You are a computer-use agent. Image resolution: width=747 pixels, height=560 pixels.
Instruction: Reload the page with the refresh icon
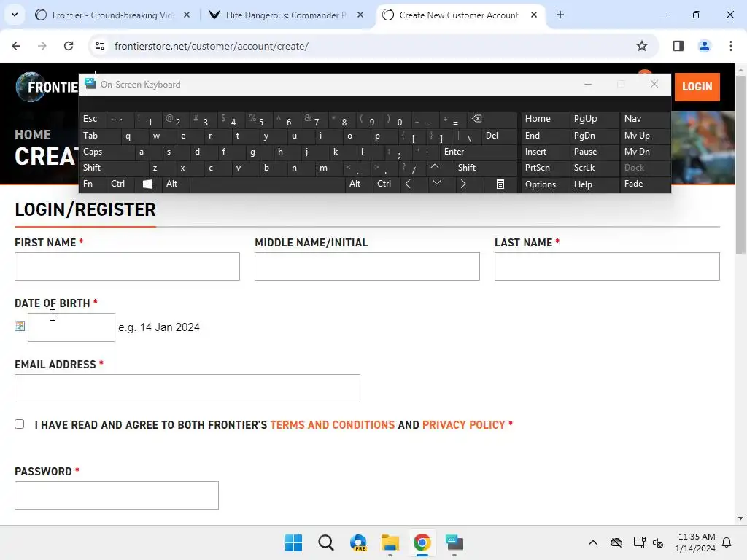pyautogui.click(x=69, y=46)
